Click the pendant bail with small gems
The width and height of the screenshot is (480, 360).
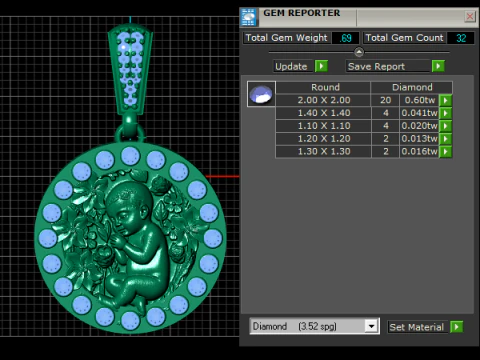pyautogui.click(x=130, y=70)
